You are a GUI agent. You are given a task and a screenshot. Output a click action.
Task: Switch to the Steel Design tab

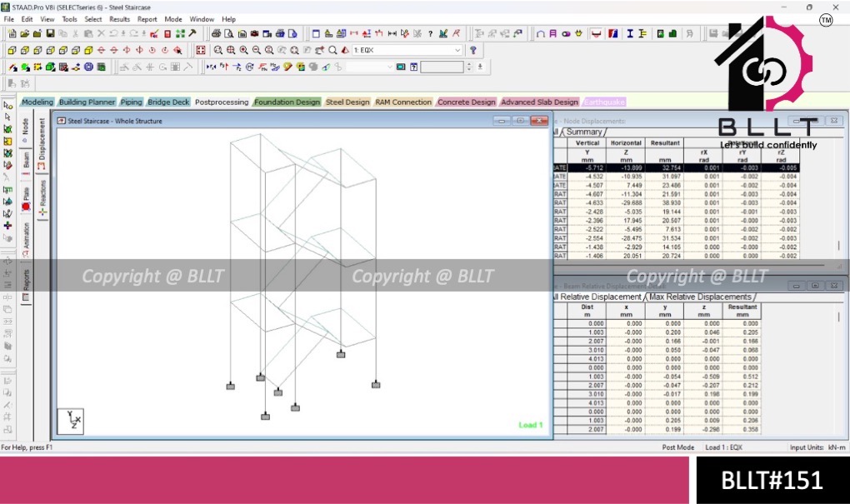point(347,102)
